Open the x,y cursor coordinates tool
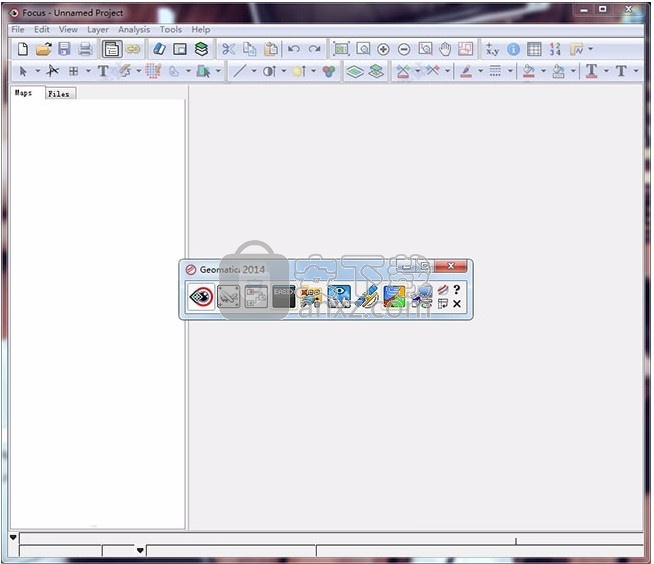 (x=492, y=49)
